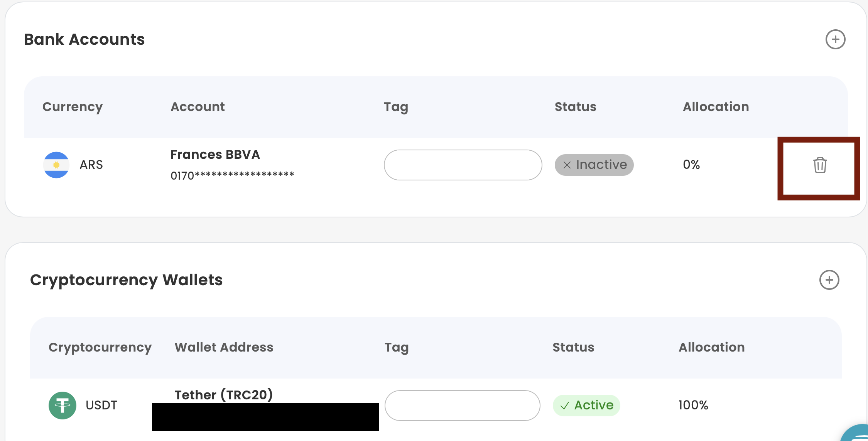Click the Inactive status badge
The height and width of the screenshot is (441, 868).
click(594, 165)
